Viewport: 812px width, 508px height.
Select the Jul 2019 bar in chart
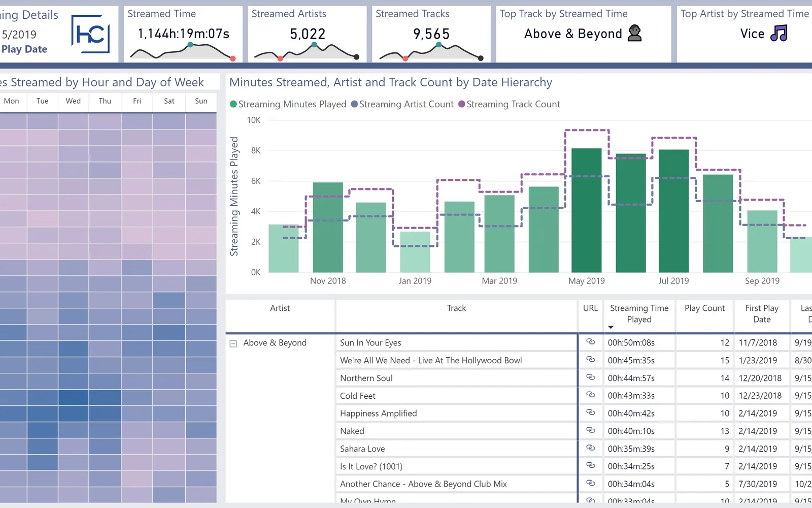(673, 211)
